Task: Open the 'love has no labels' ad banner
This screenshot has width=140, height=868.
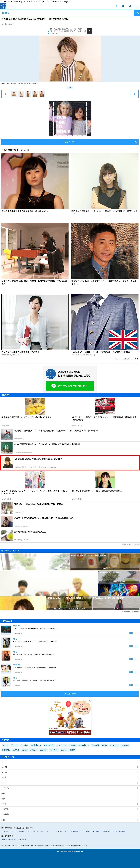Action: [x=70, y=119]
